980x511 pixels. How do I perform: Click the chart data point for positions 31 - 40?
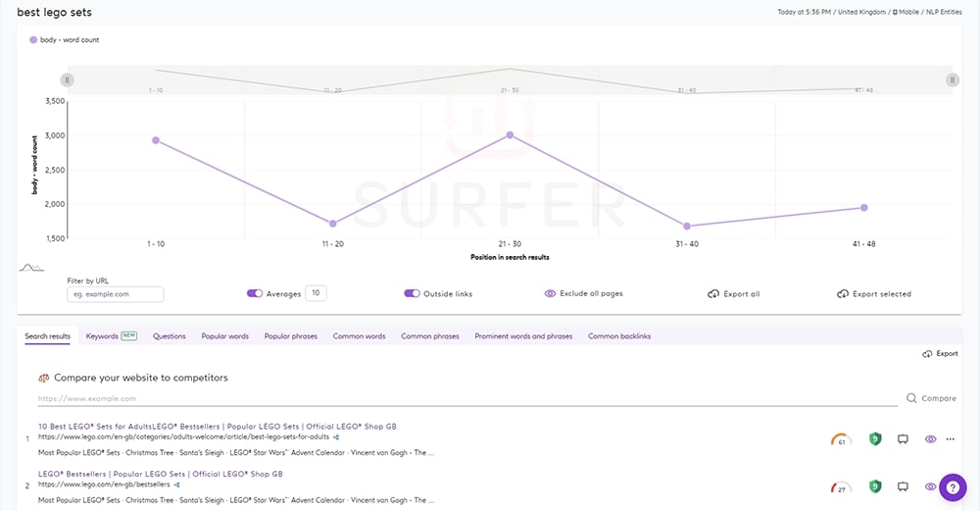pos(687,227)
